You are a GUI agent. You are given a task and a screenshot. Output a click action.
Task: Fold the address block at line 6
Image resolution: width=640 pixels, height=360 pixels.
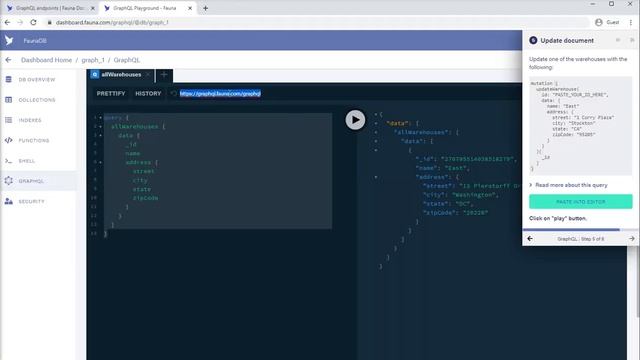coord(100,162)
